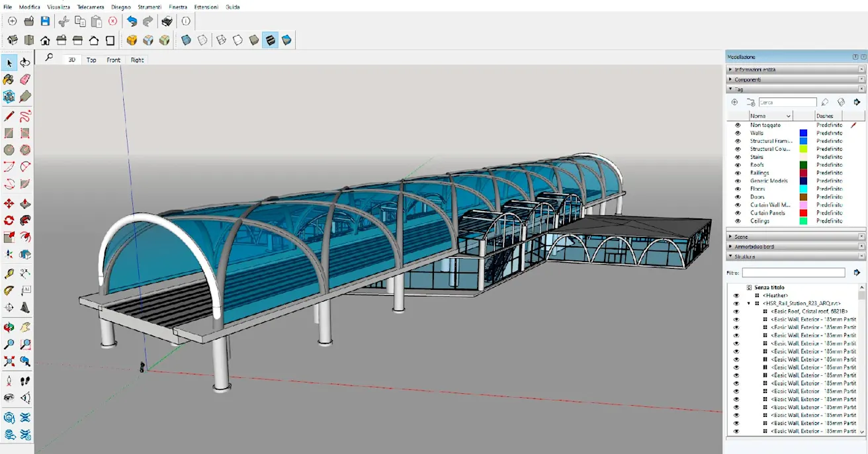The height and width of the screenshot is (454, 868).
Task: Select the Zoom Extents tool
Action: pyautogui.click(x=9, y=361)
